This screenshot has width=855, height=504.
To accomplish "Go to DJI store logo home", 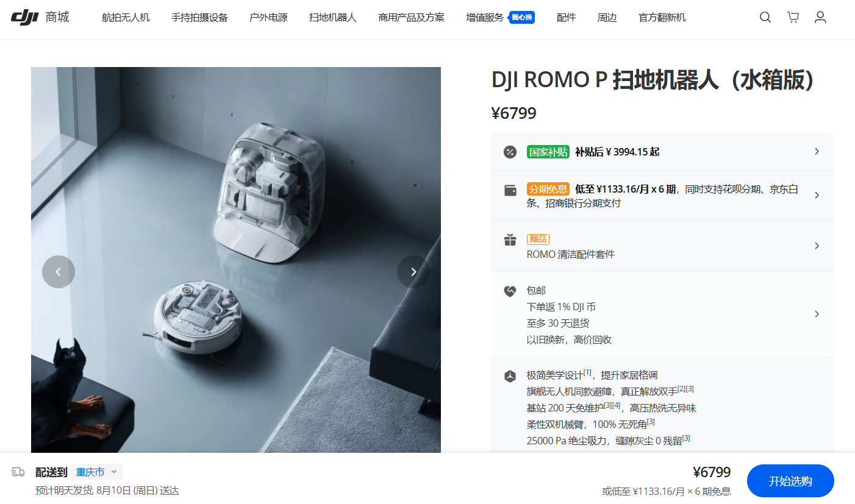I will (40, 17).
